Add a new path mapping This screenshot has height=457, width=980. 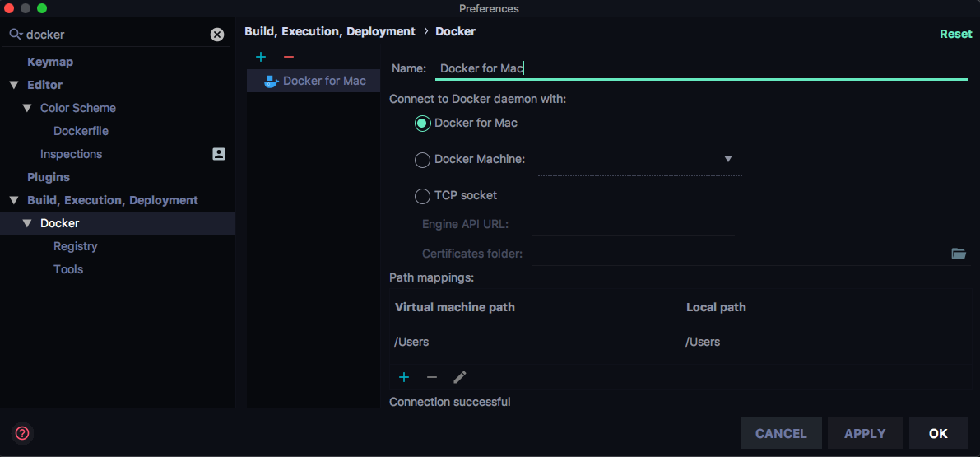pos(404,377)
